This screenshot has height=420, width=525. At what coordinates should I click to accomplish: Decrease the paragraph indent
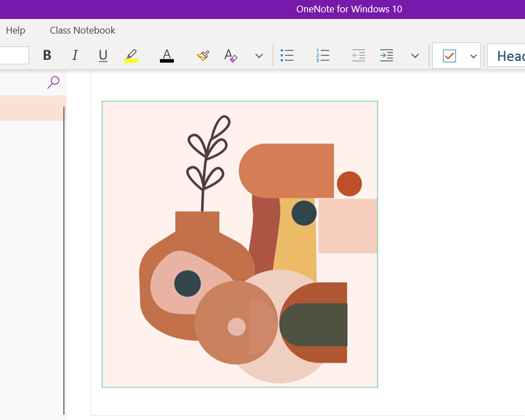[x=358, y=55]
